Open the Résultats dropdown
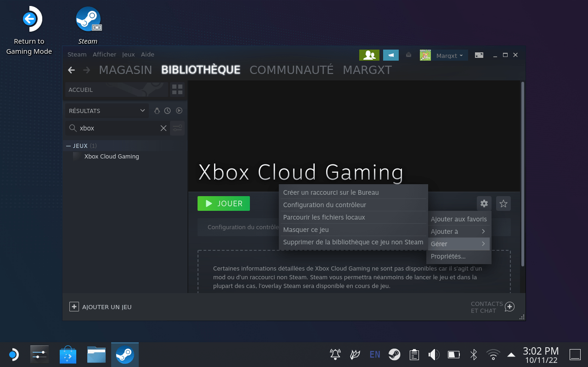The height and width of the screenshot is (367, 588). 107,111
